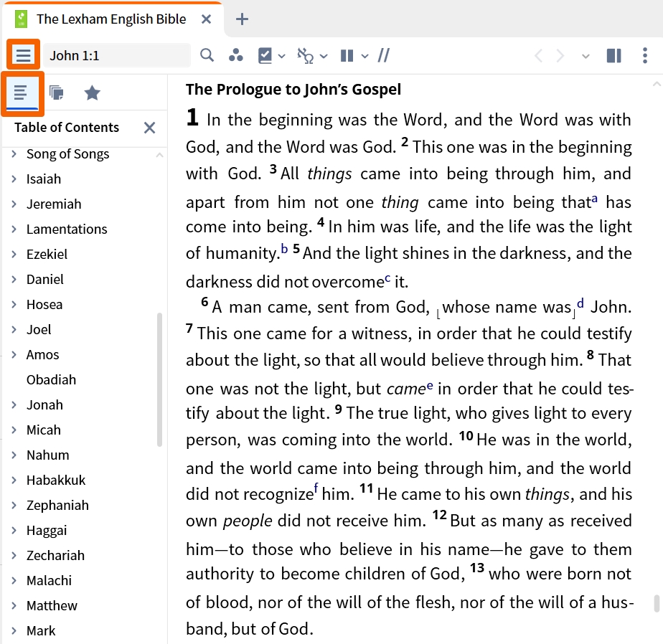Viewport: 663px width, 644px height.
Task: Select Obadiah in the contents list
Action: (x=51, y=380)
